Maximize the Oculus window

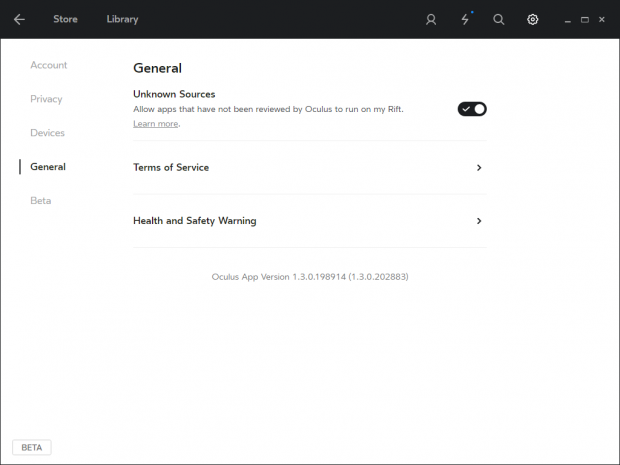click(585, 19)
